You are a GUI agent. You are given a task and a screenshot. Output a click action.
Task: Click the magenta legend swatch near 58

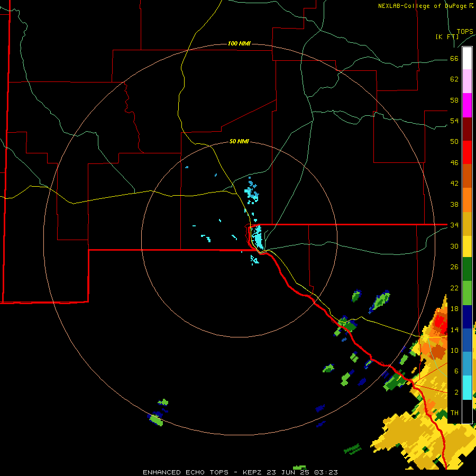click(467, 105)
